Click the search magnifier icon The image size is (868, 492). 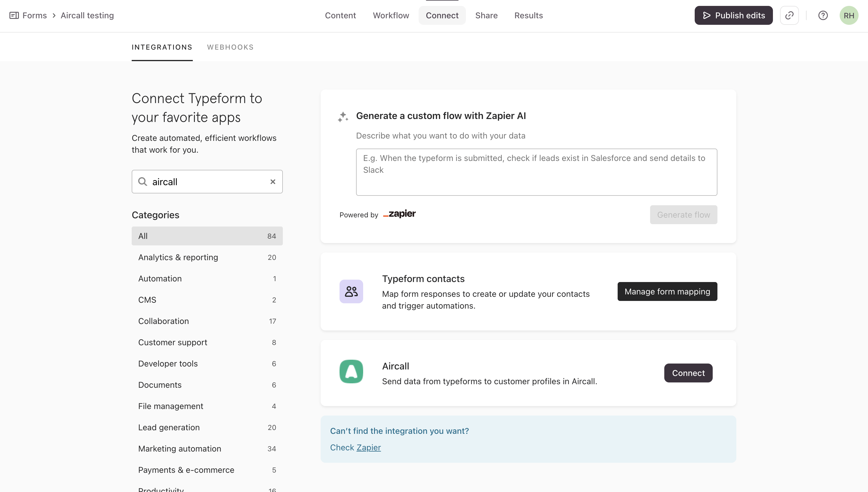click(x=143, y=182)
